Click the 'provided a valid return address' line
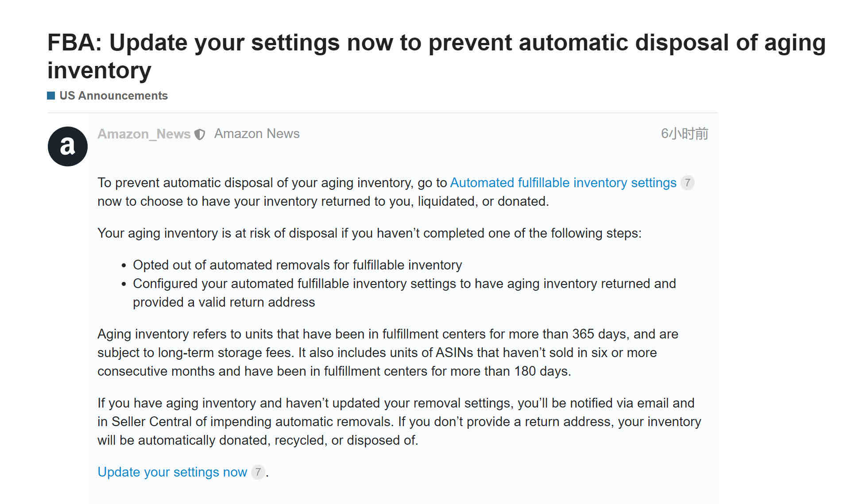Viewport: 863px width, 504px height. coord(224,302)
